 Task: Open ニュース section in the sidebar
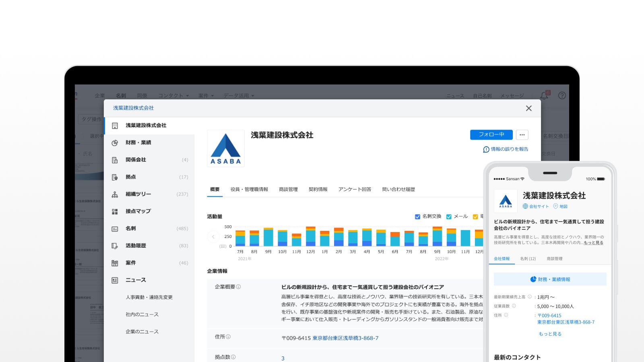tap(149, 280)
